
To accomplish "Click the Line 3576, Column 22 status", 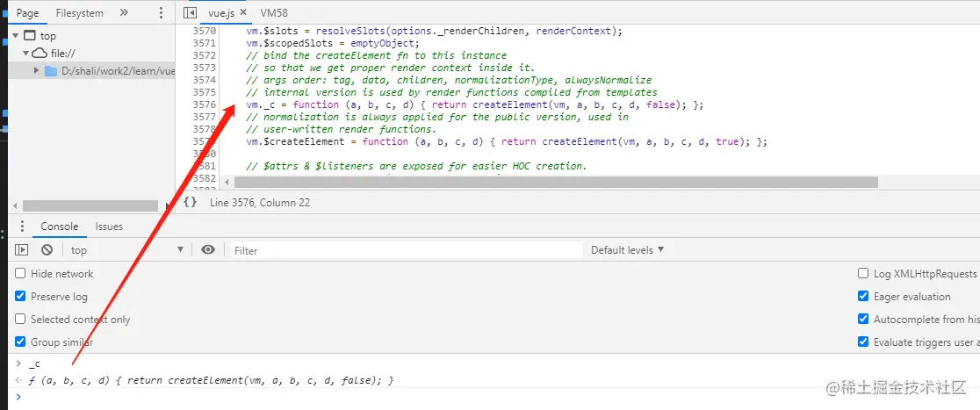I will coord(260,203).
